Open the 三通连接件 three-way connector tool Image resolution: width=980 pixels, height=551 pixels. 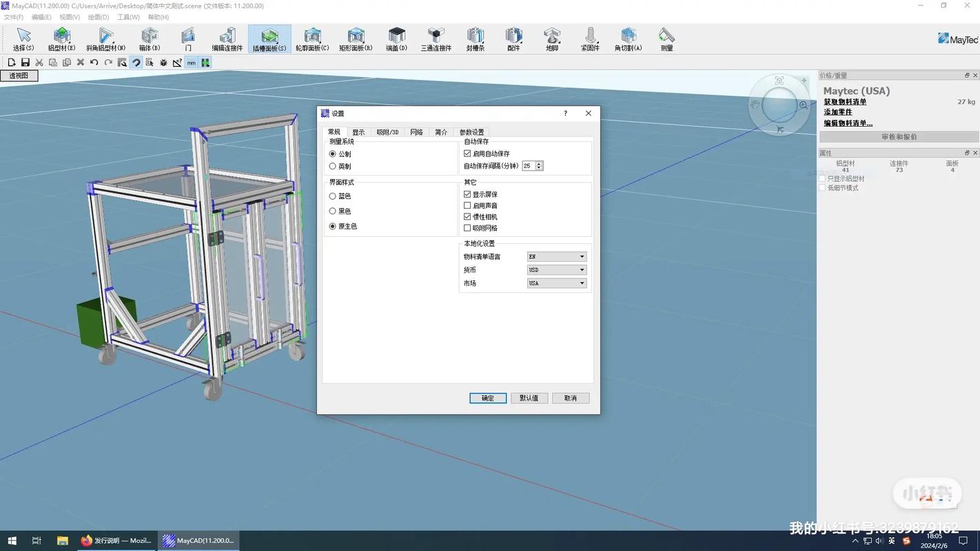pyautogui.click(x=436, y=39)
